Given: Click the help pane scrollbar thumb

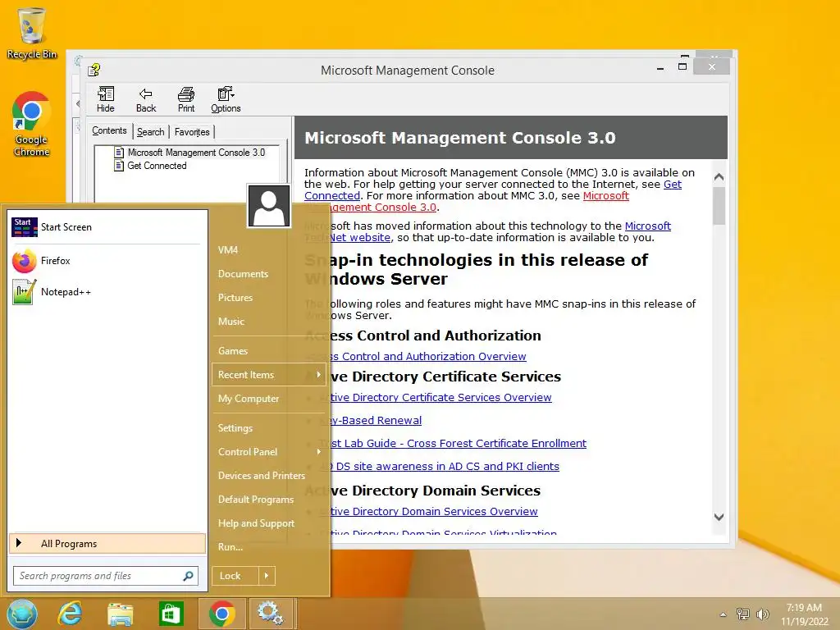Looking at the screenshot, I should [719, 206].
